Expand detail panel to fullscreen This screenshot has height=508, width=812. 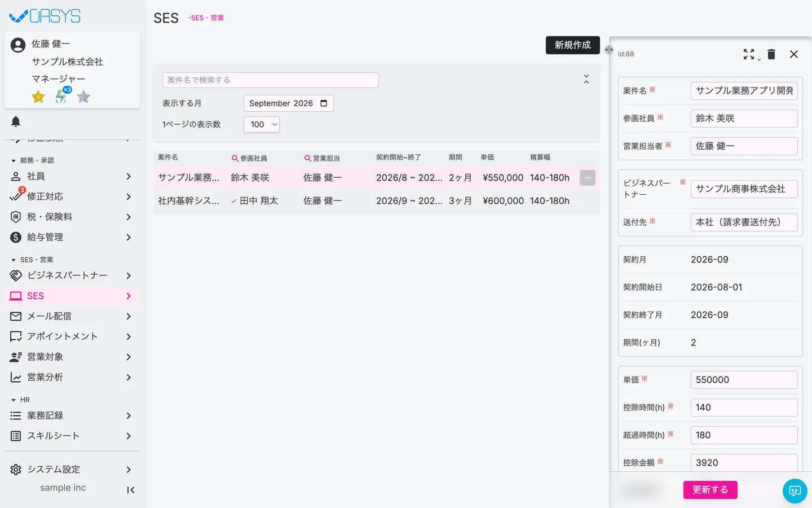[749, 54]
